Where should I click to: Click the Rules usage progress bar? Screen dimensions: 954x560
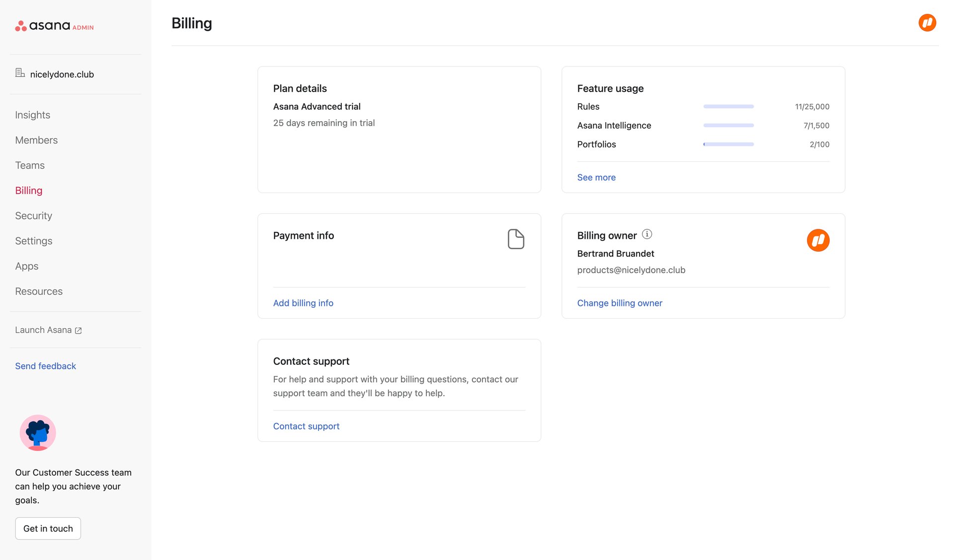tap(728, 106)
